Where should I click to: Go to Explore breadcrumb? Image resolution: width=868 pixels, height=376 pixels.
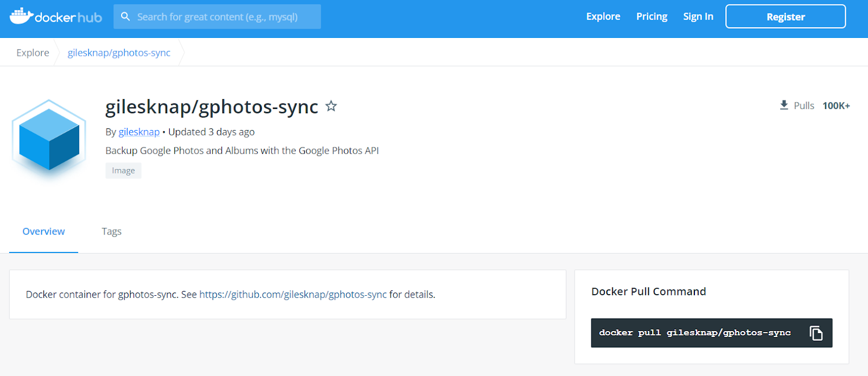[x=33, y=53]
